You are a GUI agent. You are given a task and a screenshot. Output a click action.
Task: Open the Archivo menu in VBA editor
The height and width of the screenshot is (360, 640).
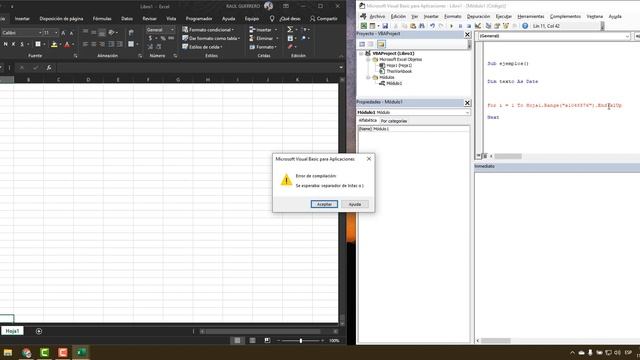point(377,16)
